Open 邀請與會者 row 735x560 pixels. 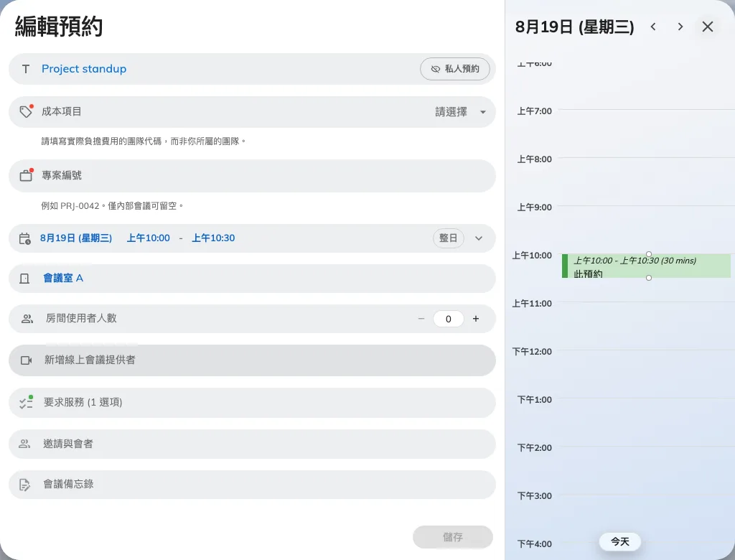(x=252, y=444)
